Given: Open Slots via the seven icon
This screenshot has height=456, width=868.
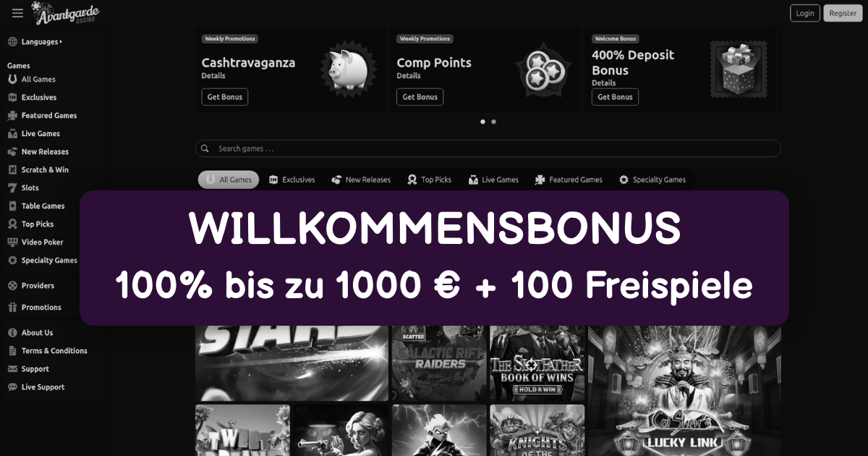Looking at the screenshot, I should tap(12, 187).
